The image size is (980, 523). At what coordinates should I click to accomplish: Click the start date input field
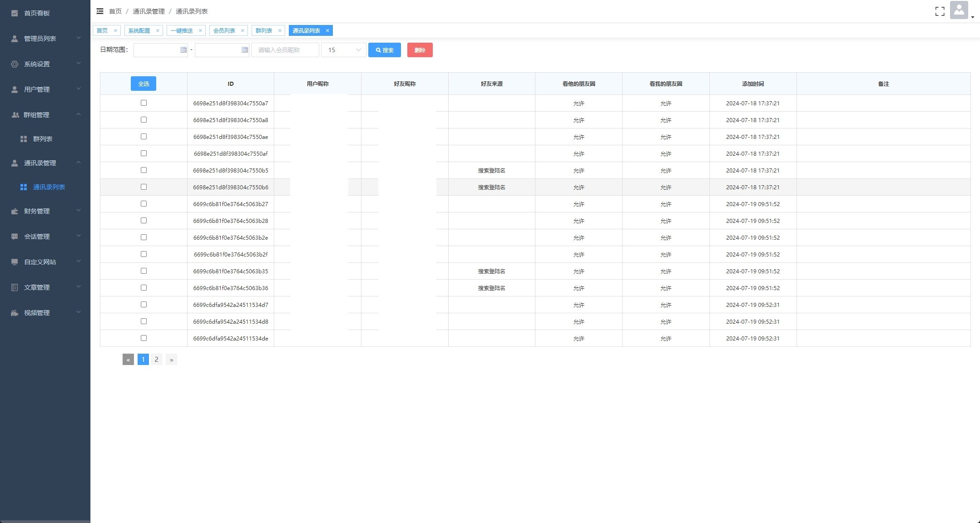[x=160, y=50]
